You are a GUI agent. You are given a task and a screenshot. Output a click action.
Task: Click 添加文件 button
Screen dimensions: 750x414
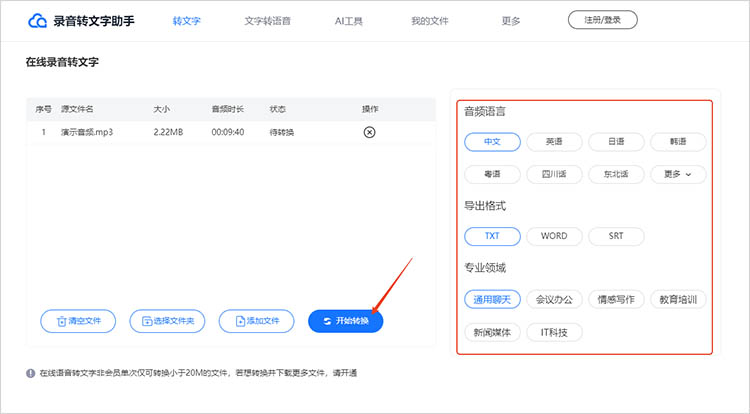[x=256, y=321]
